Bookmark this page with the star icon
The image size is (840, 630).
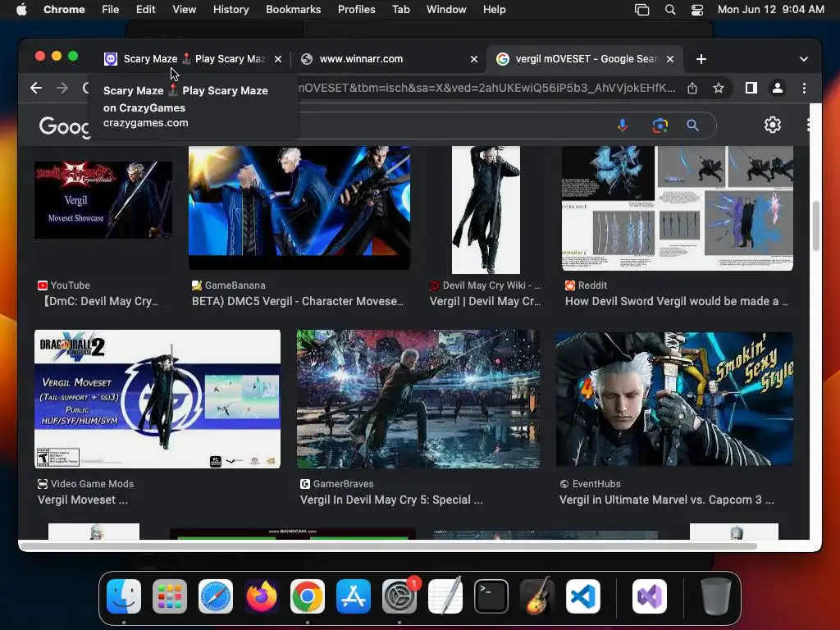[x=719, y=88]
